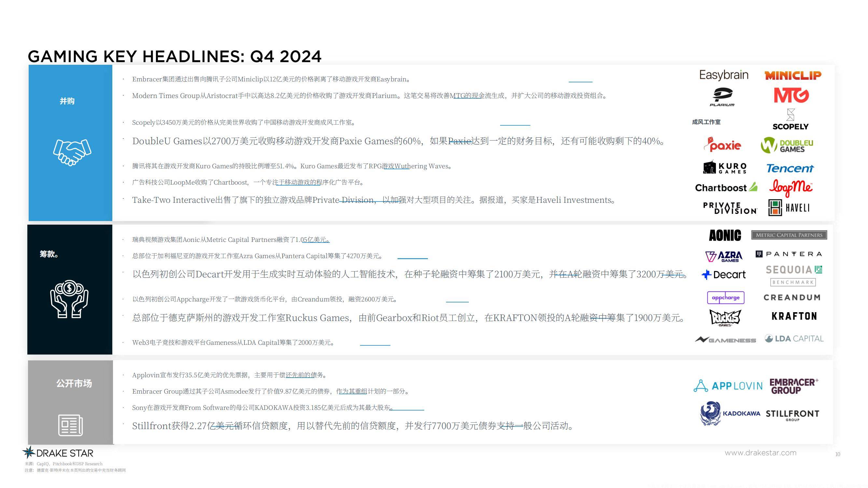Select the Modern Times Group Plarium bullet
The image size is (868, 488).
pyautogui.click(x=370, y=96)
